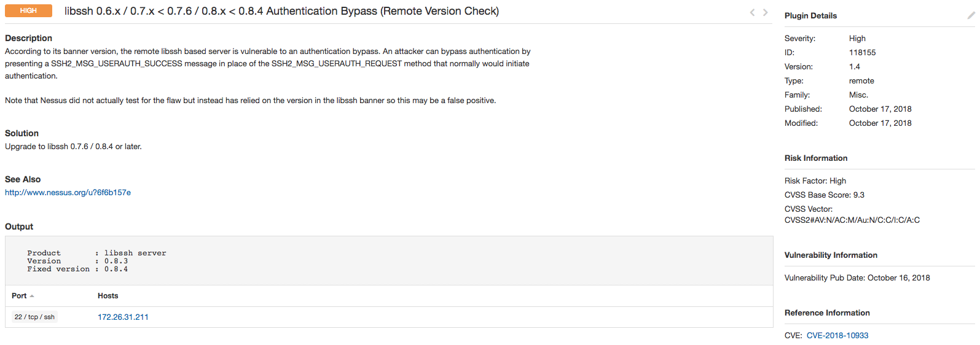Click the Reference Information section heading

pos(827,313)
